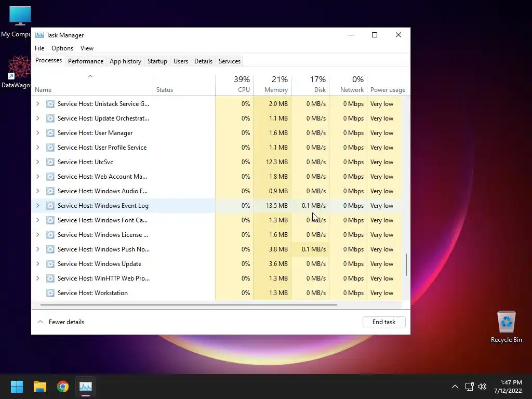The width and height of the screenshot is (532, 399).
Task: Click the Task Manager title bar icon
Action: 39,35
